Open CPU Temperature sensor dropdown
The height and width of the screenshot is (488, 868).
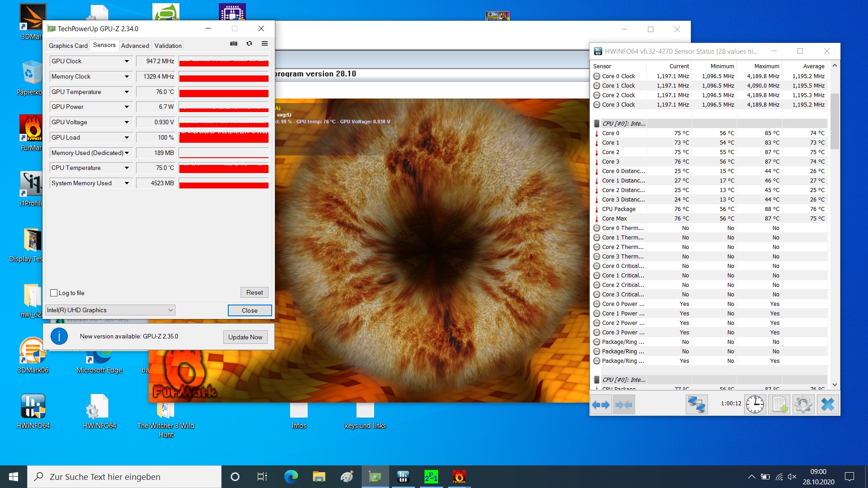127,168
